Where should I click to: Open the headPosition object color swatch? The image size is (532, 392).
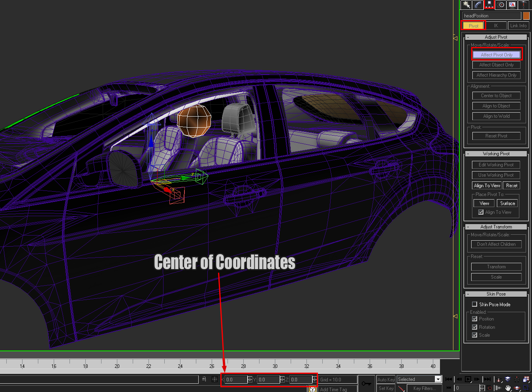[x=526, y=16]
